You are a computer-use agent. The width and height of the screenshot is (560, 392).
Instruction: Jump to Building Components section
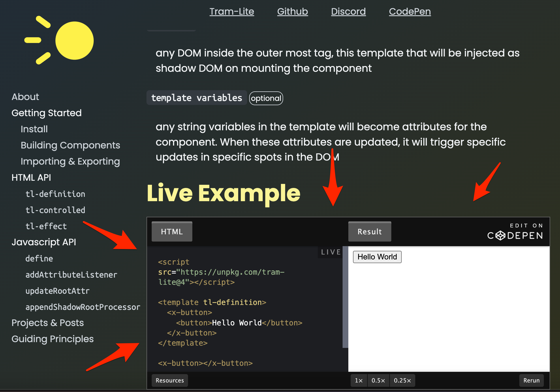[x=70, y=145]
